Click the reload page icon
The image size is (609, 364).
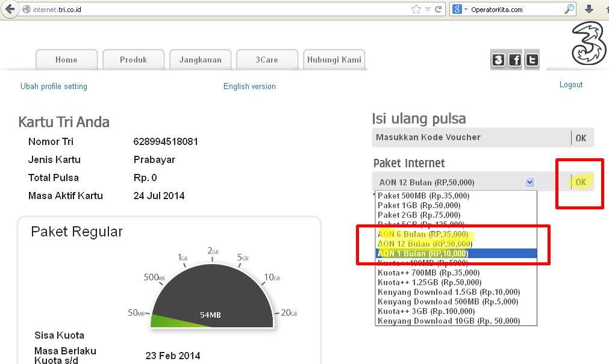439,9
